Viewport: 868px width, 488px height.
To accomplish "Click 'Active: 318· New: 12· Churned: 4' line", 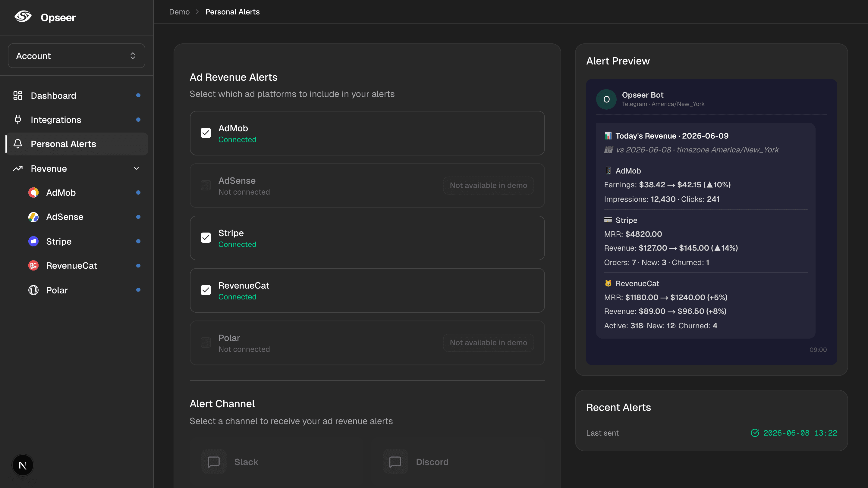I will pyautogui.click(x=660, y=326).
